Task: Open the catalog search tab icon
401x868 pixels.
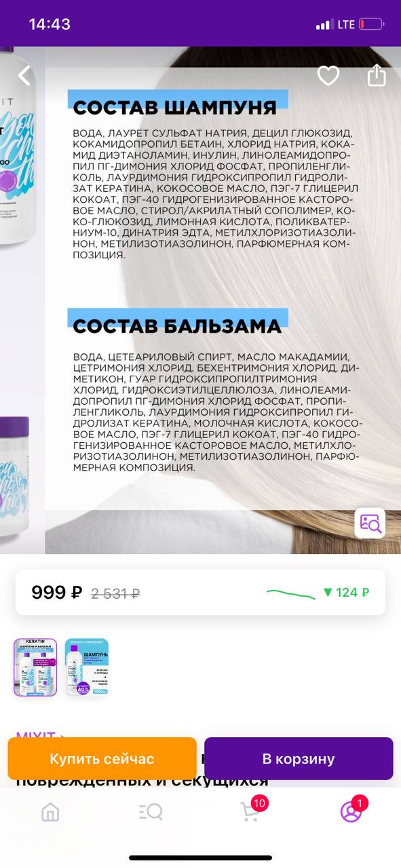Action: click(x=150, y=812)
